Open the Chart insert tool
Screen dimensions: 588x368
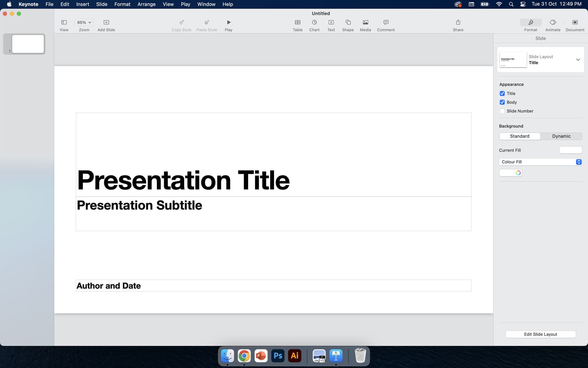[314, 25]
